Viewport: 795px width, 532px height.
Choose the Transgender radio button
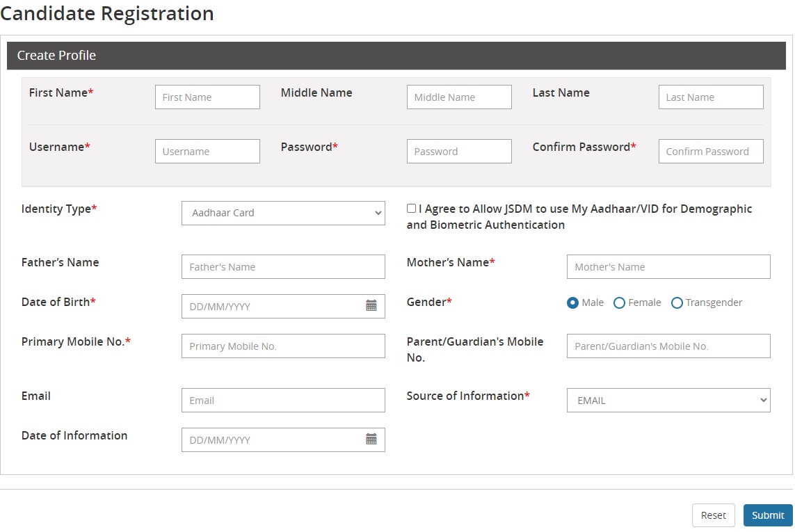coord(677,303)
